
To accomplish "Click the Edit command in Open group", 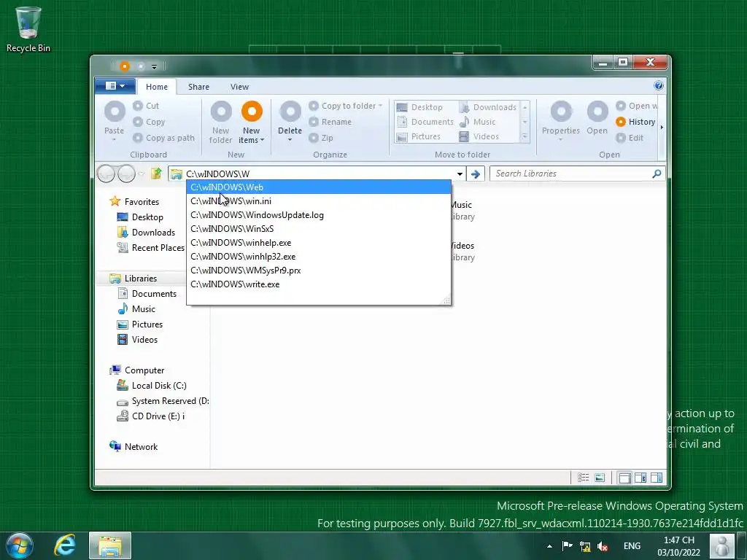I will (x=630, y=138).
